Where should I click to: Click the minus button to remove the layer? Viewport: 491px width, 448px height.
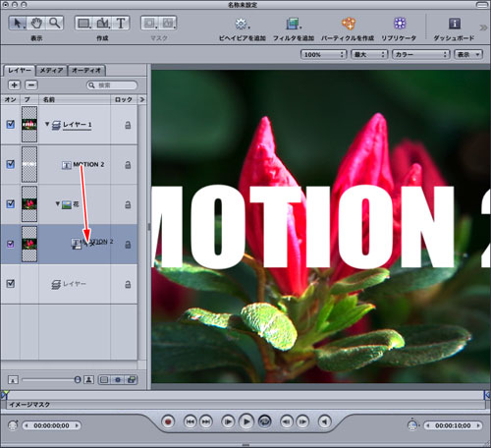[x=31, y=85]
